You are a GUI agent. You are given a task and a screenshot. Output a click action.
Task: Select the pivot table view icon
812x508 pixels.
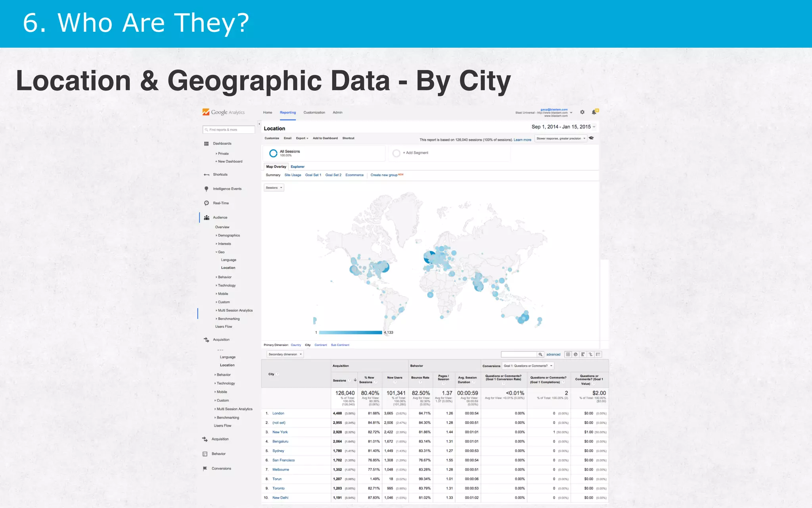[x=598, y=354]
